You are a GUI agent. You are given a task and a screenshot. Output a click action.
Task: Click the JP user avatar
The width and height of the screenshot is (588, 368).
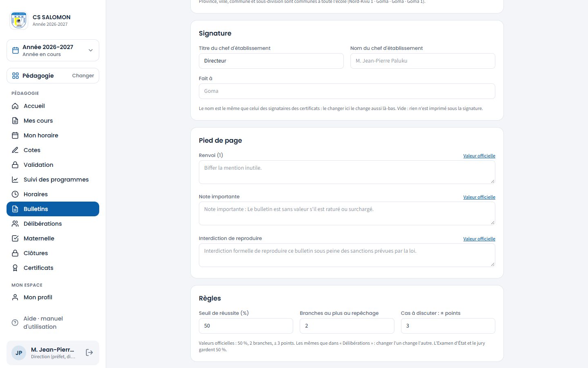pyautogui.click(x=19, y=353)
